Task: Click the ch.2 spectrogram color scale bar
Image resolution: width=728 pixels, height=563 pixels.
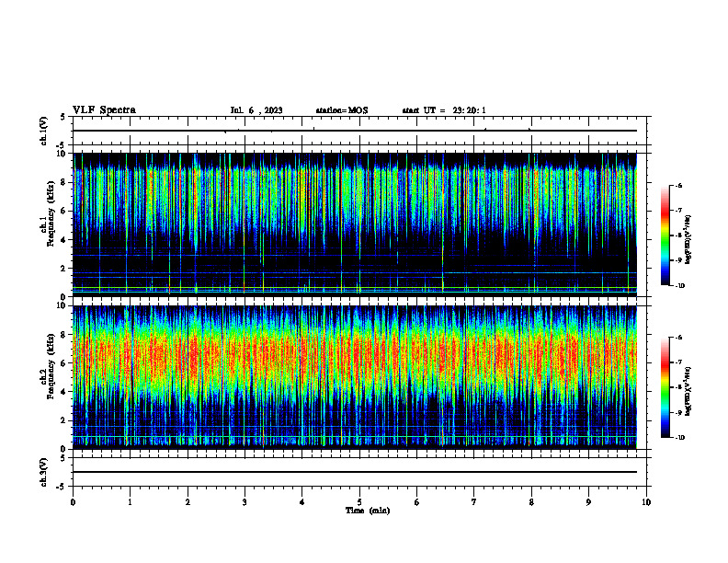Action: 665,387
